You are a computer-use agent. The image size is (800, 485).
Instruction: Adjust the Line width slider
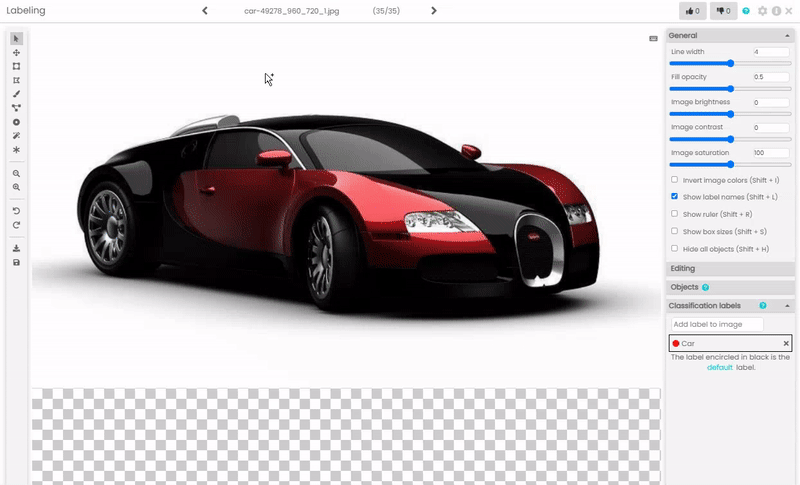point(730,63)
